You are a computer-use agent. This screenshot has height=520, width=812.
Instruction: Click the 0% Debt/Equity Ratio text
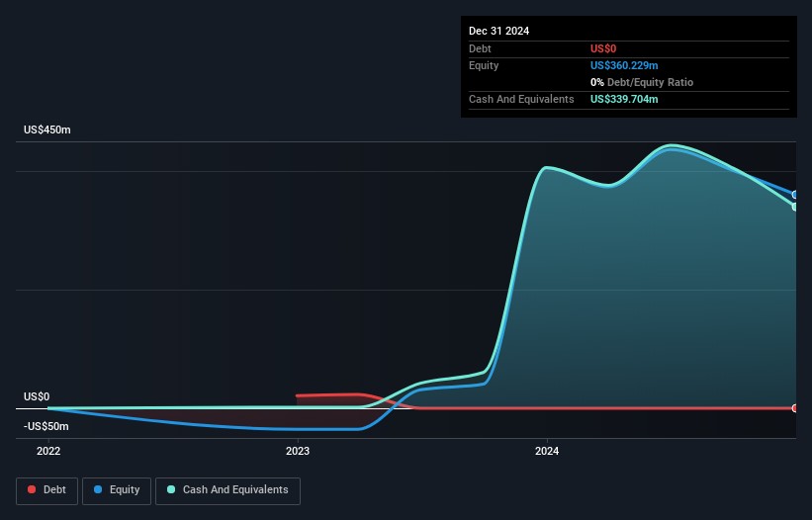coord(641,82)
